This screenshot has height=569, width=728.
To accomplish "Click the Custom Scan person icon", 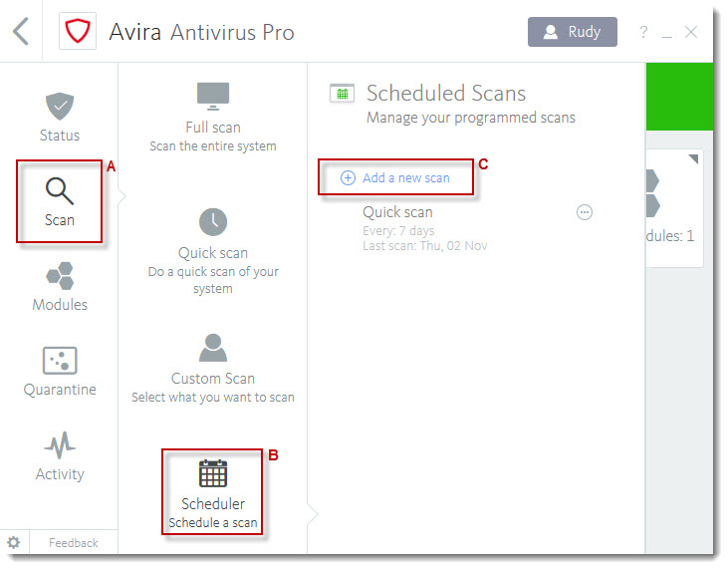I will tap(213, 348).
